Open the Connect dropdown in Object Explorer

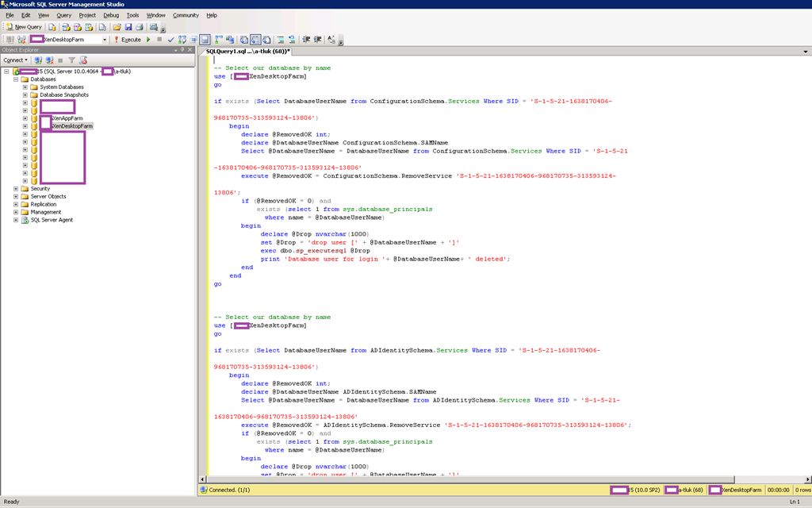(15, 60)
